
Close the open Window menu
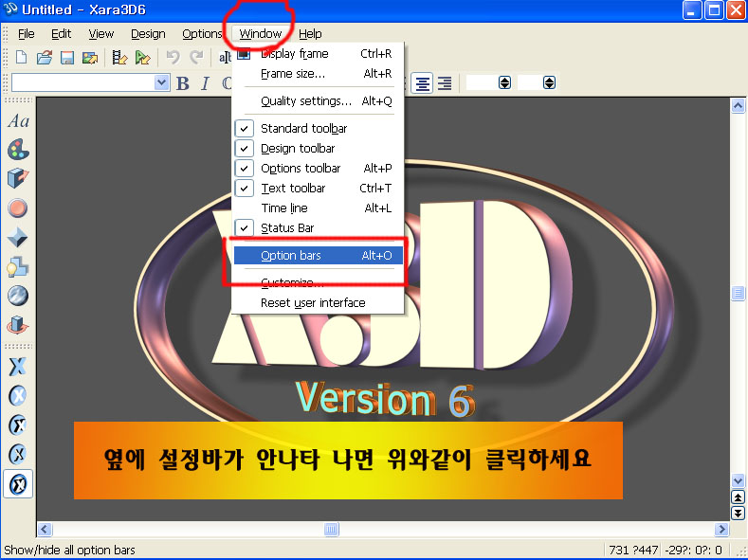tap(261, 34)
